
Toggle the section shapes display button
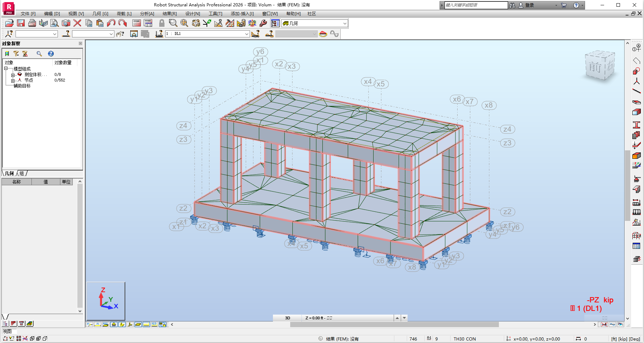pos(122,324)
